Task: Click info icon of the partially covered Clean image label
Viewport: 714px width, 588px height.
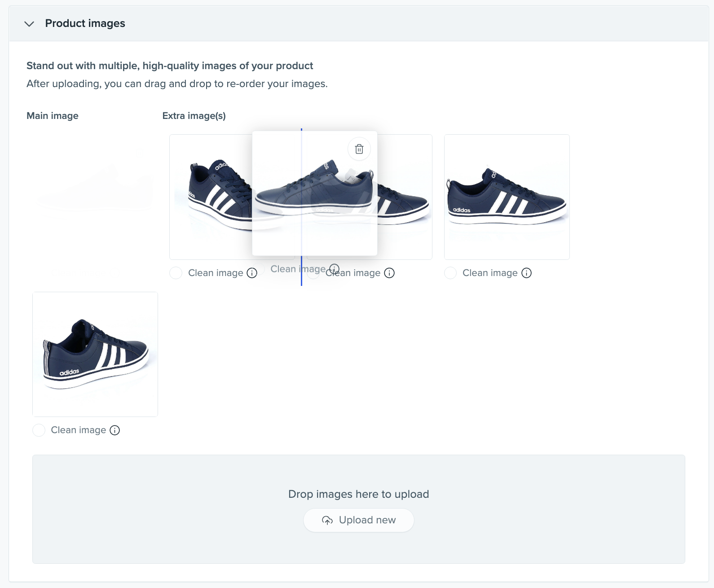Action: click(389, 273)
